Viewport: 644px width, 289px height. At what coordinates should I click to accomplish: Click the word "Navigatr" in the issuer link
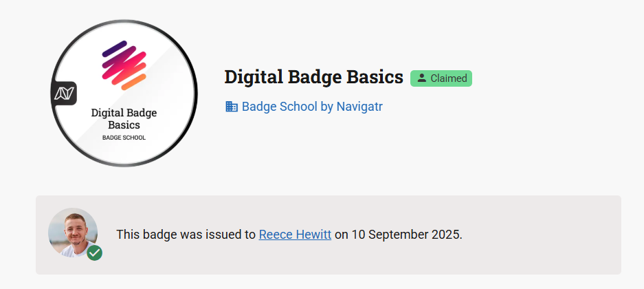coord(359,107)
